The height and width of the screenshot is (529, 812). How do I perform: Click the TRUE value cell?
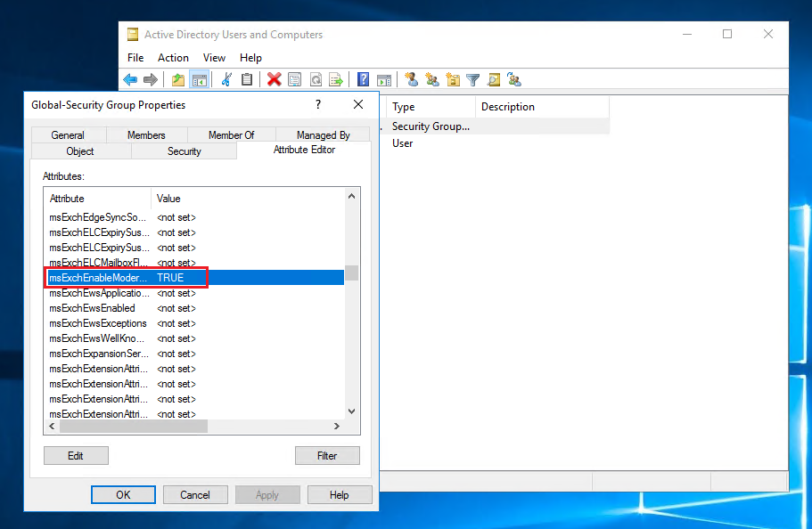pos(170,278)
